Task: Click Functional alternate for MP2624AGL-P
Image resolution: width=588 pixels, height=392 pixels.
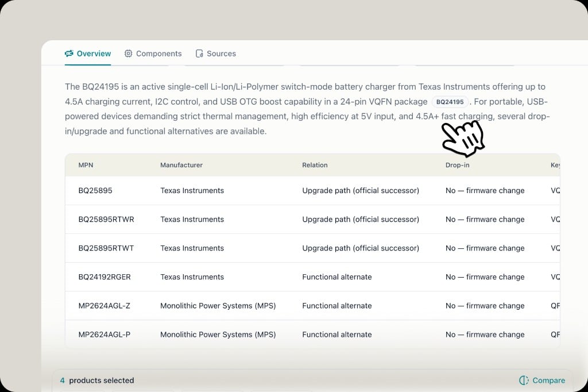Action: (x=337, y=335)
